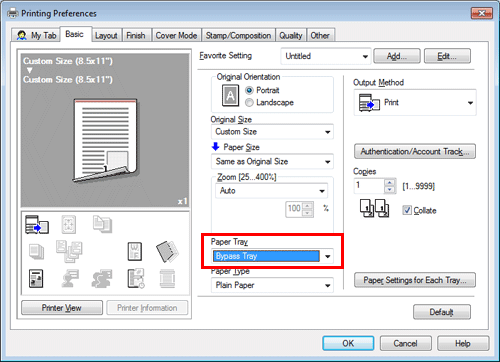The image size is (500, 362).
Task: Click the greyed crop-marks page icon
Action: pyautogui.click(x=69, y=225)
